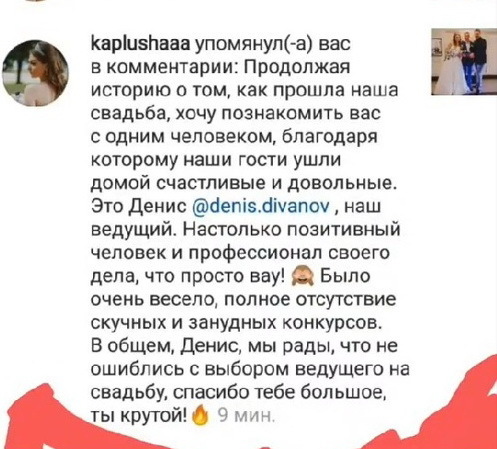Click the fire emoji after 'ты крутой!'

click(200, 415)
